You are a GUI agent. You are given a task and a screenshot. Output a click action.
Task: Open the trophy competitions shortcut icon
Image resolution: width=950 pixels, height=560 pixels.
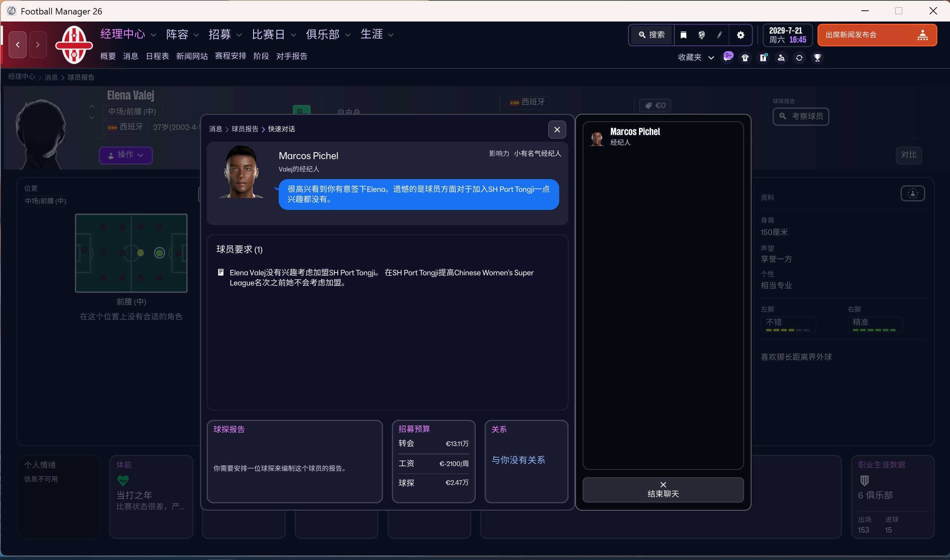pos(818,58)
